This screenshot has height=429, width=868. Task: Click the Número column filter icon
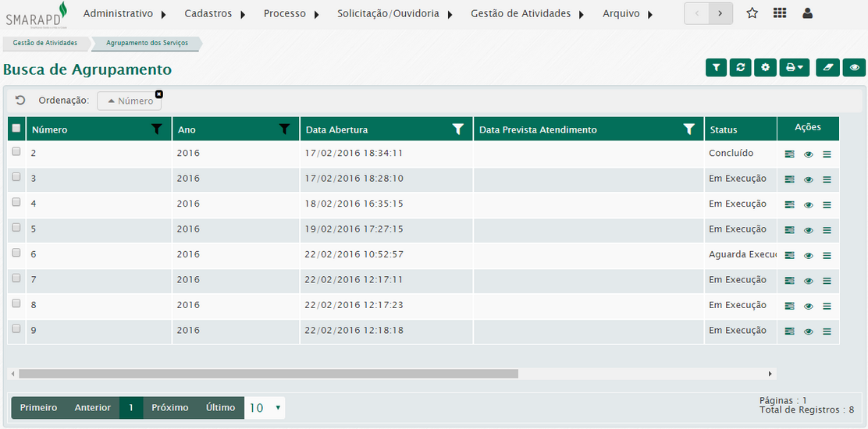[x=157, y=129]
